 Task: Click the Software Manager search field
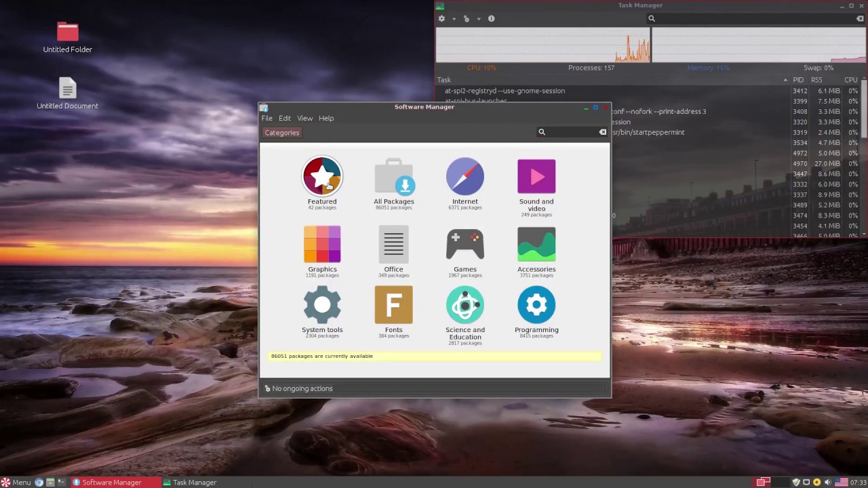point(570,131)
